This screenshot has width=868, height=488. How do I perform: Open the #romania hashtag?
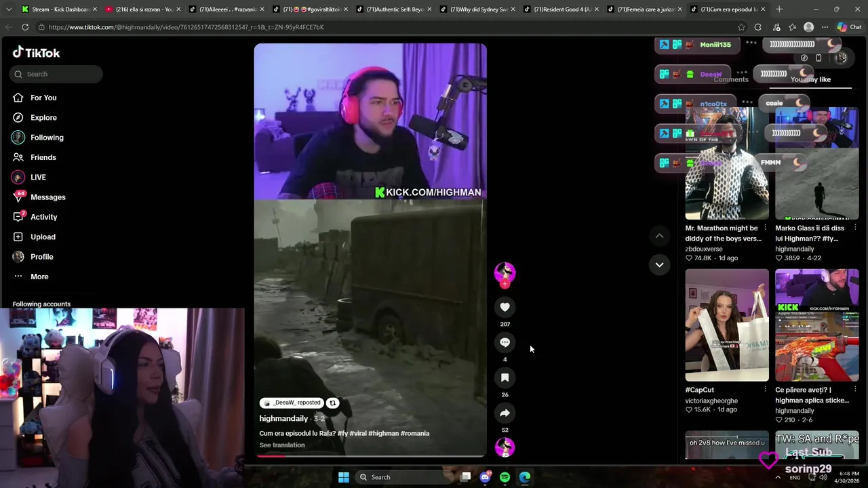click(x=415, y=434)
